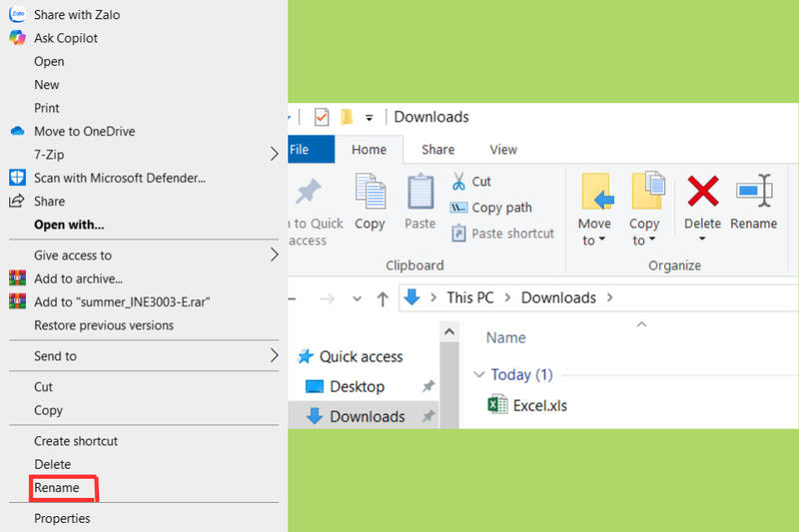Click the Share arrow icon in context menu

tap(17, 201)
